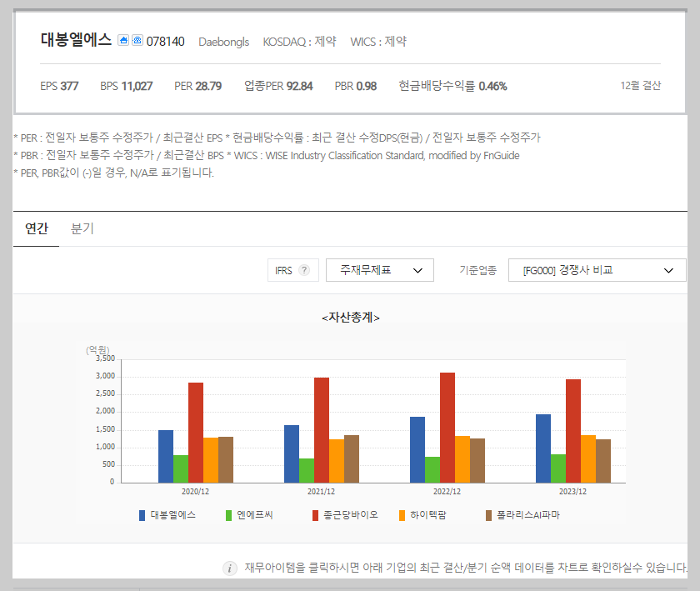Viewport: 700px width, 591px height.
Task: Click the <자산총계> chart title
Action: [351, 318]
